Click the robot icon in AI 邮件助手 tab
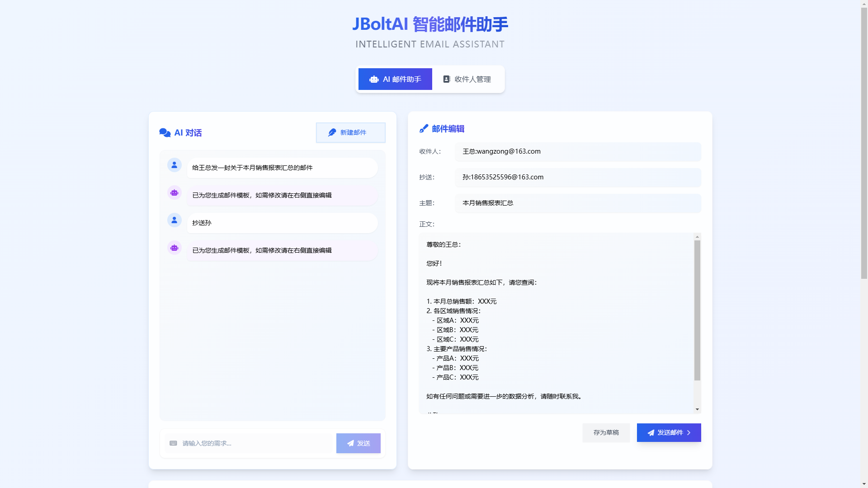868x488 pixels. tap(374, 80)
